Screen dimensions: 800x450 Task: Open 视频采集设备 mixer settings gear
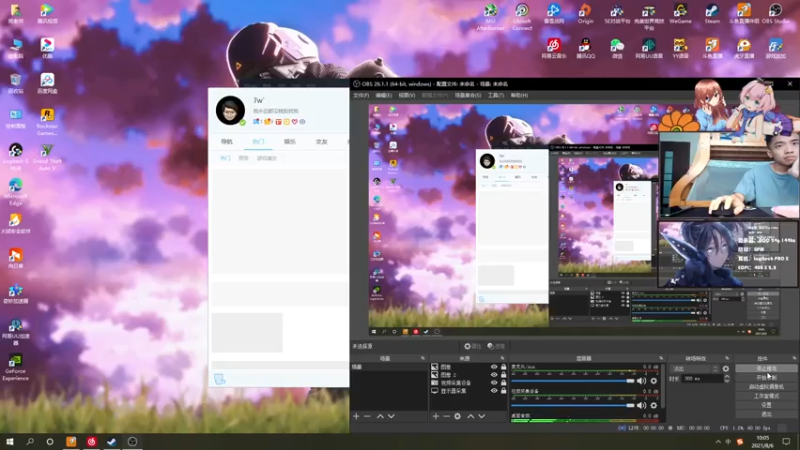tap(654, 405)
